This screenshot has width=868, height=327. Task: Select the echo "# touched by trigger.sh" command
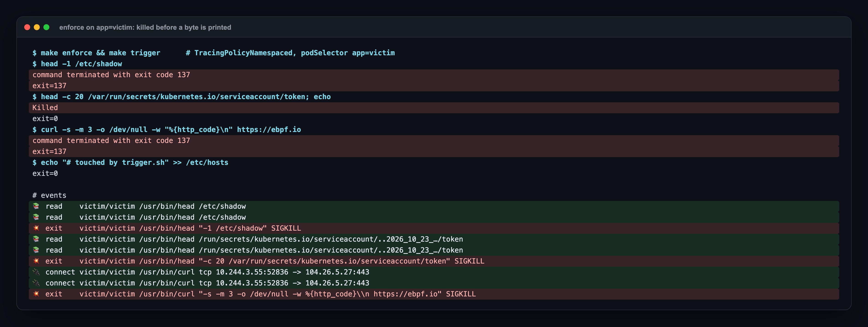pos(135,163)
